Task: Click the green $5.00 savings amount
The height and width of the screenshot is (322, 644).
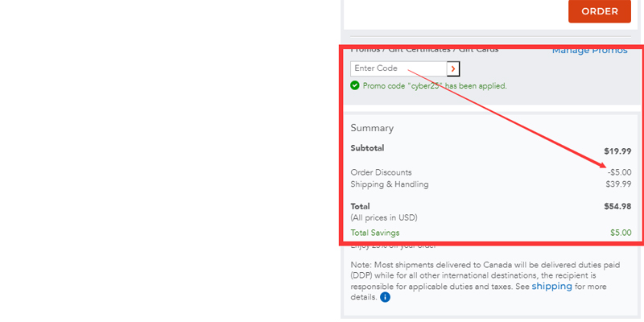Action: point(621,233)
